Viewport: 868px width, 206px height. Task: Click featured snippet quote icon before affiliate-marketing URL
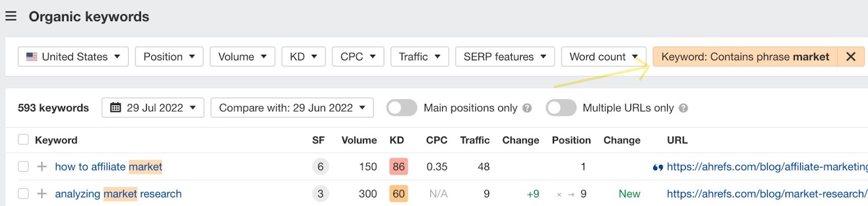658,168
